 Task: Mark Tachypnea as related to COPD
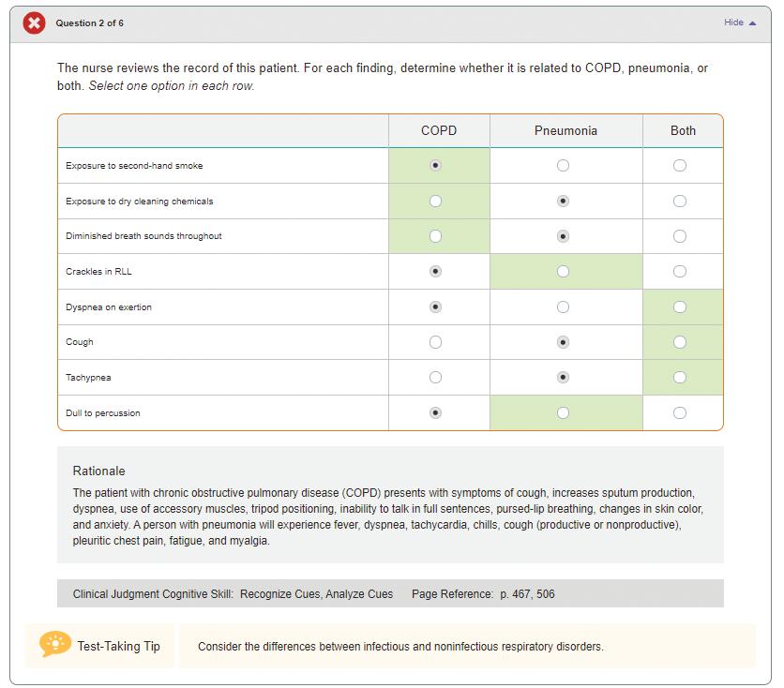pos(435,378)
